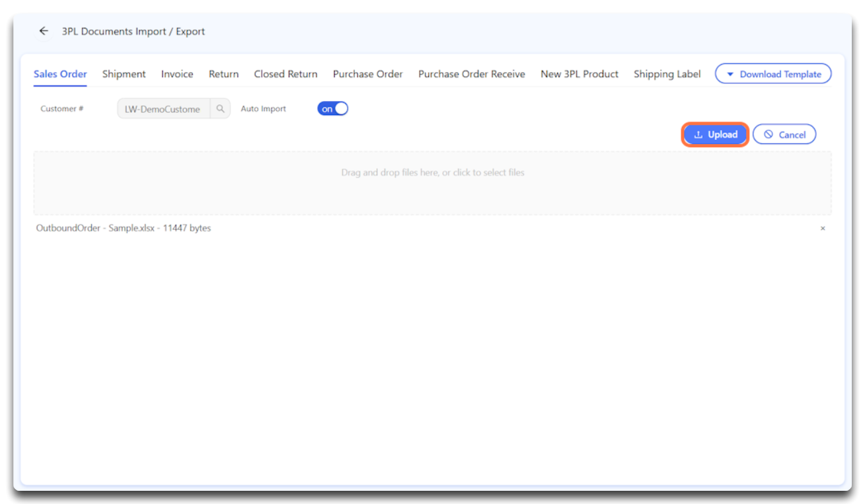
Task: Click the customer search magnifier icon
Action: 220,109
